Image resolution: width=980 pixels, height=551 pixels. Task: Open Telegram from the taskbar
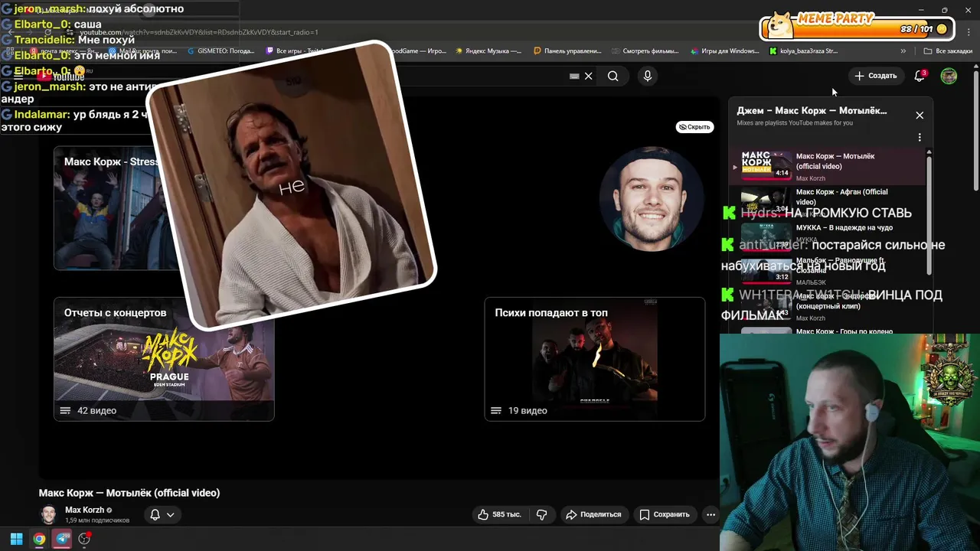(63, 539)
